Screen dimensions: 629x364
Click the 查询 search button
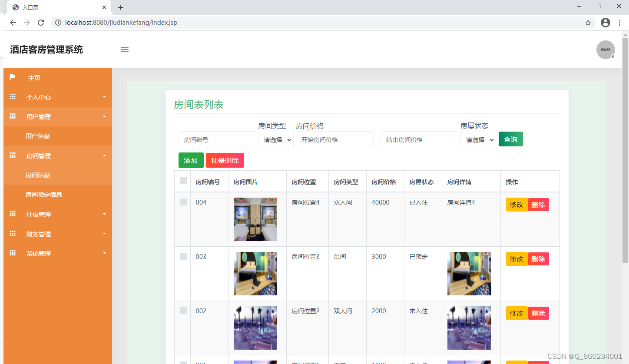coord(511,139)
